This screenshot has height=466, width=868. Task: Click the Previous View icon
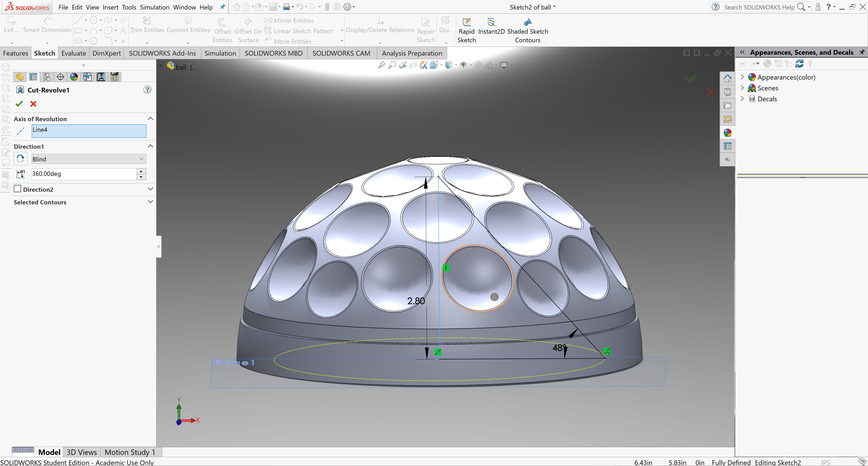402,65
